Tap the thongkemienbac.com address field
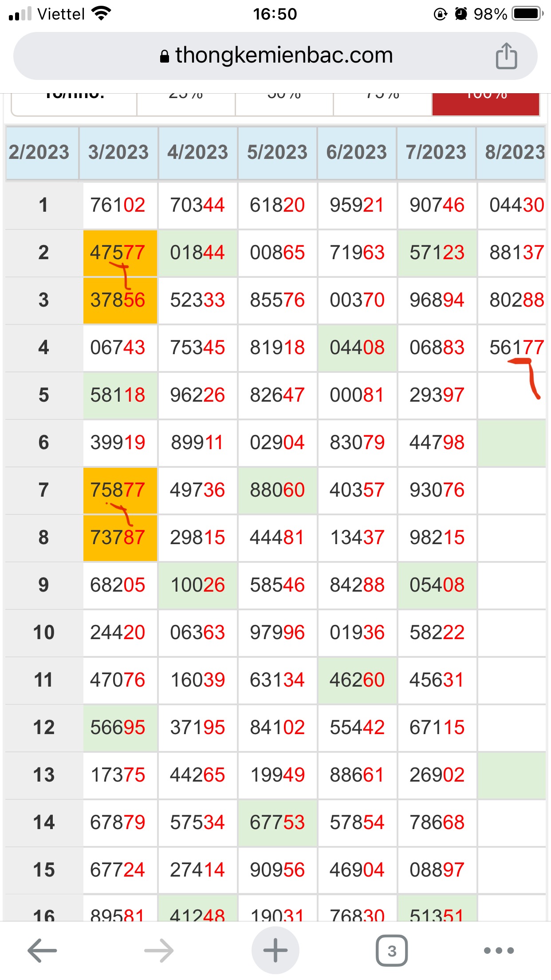This screenshot has height=980, width=551. coord(284,55)
